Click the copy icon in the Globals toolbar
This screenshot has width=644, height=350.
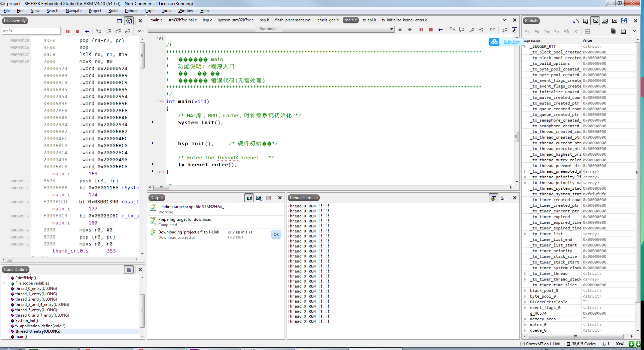click(613, 31)
